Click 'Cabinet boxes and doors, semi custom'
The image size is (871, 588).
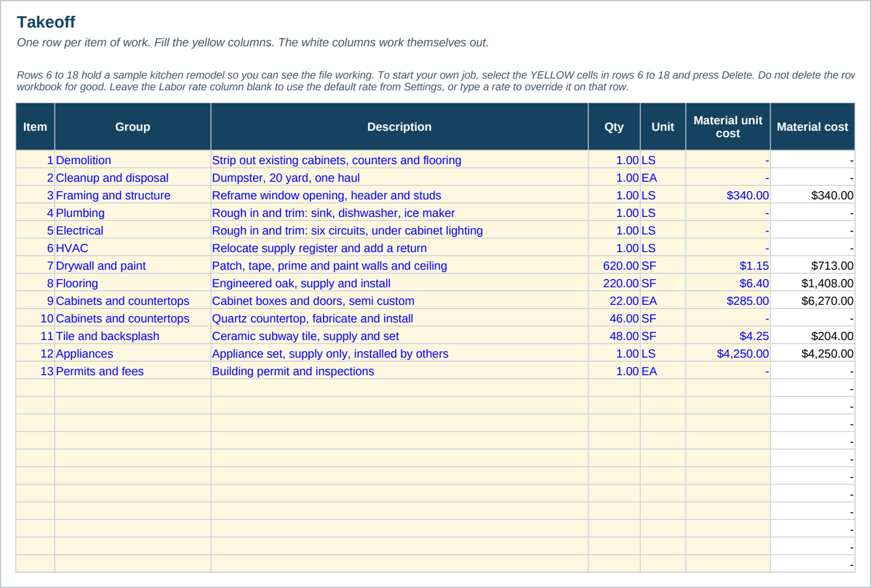click(x=399, y=301)
